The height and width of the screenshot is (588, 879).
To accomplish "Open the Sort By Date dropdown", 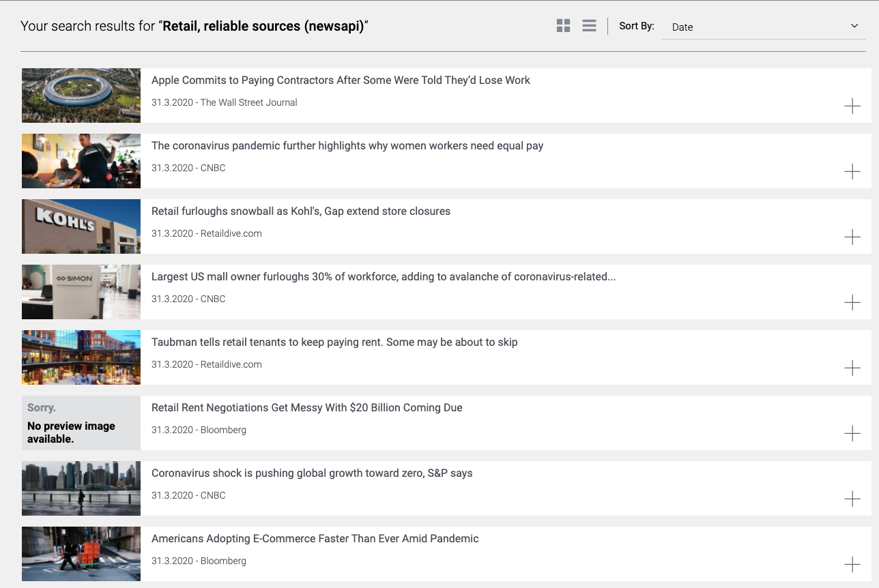I will pos(763,27).
